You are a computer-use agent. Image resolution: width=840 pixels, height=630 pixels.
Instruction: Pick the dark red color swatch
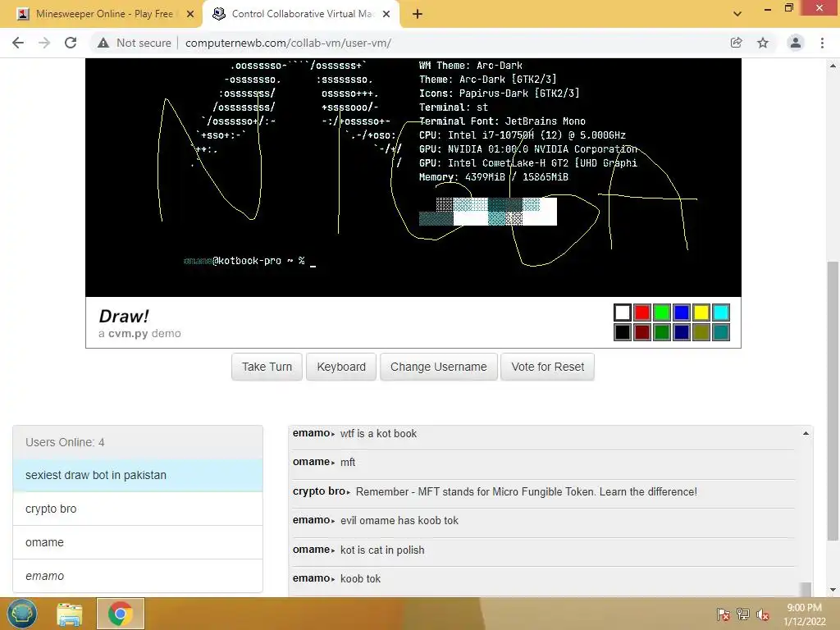[x=641, y=332]
